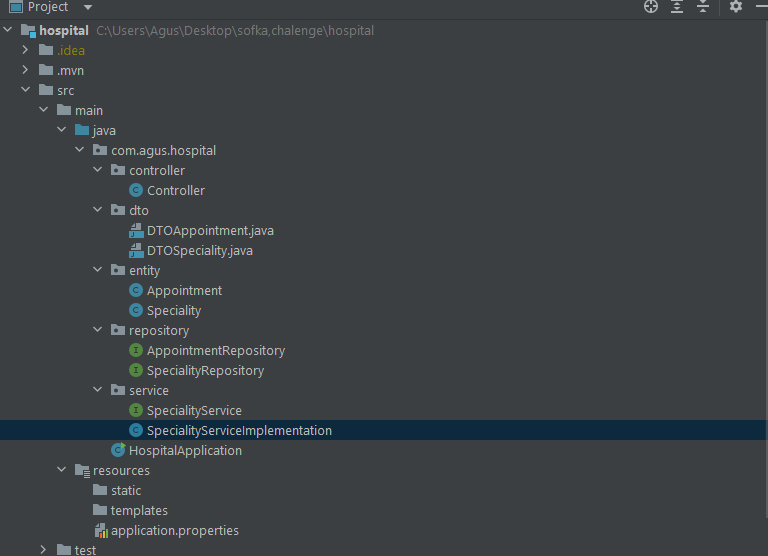Click the com.agus.hospital package icon

(100, 150)
